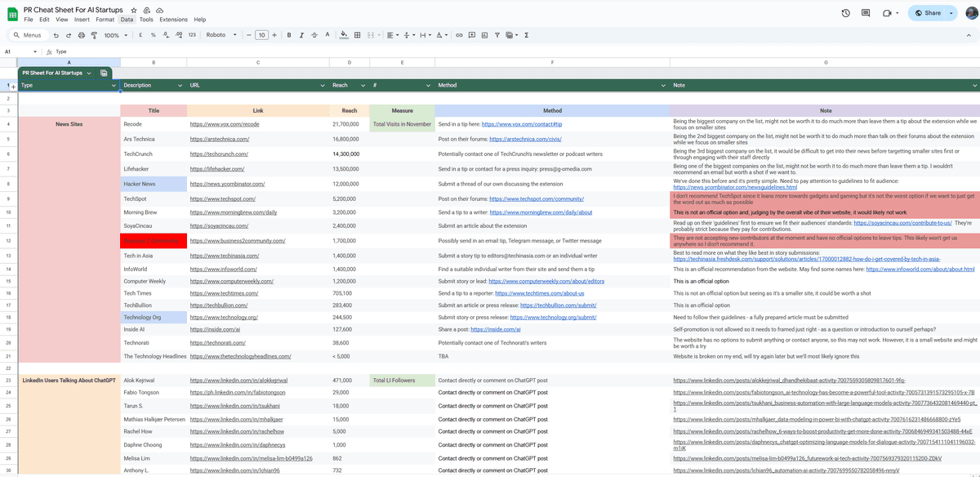Open the lifehacker.com link
Screen dimensions: 980x477
(x=217, y=169)
